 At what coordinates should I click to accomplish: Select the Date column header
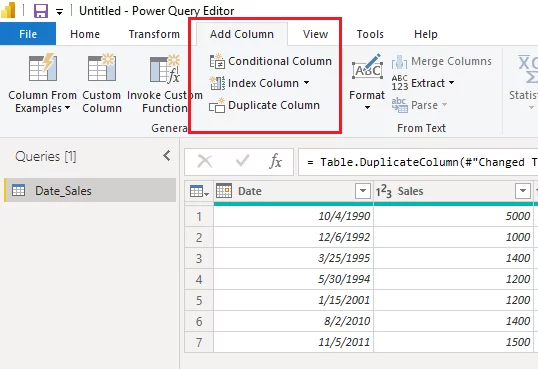250,191
